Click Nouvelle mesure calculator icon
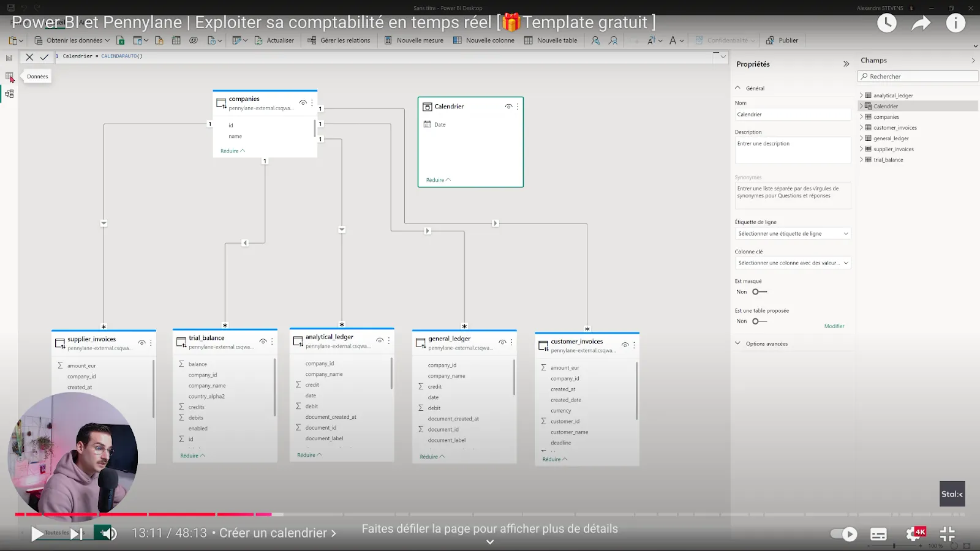The height and width of the screenshot is (551, 980). tap(388, 40)
